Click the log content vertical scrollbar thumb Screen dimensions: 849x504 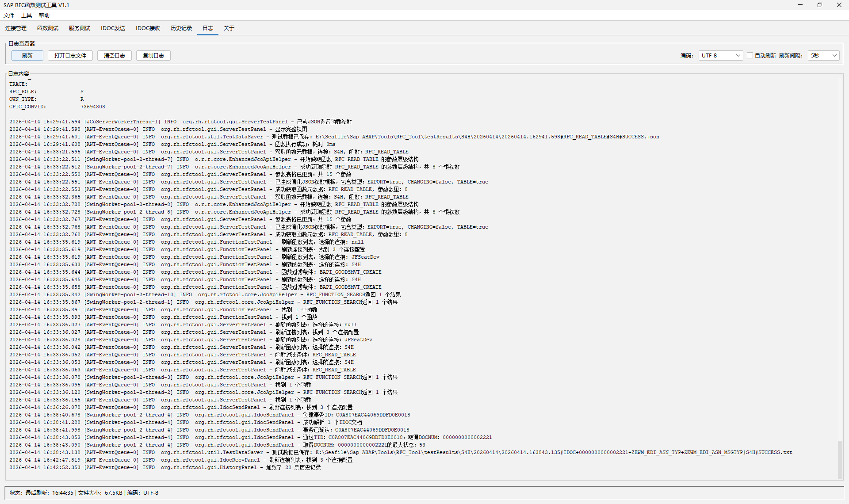840,459
